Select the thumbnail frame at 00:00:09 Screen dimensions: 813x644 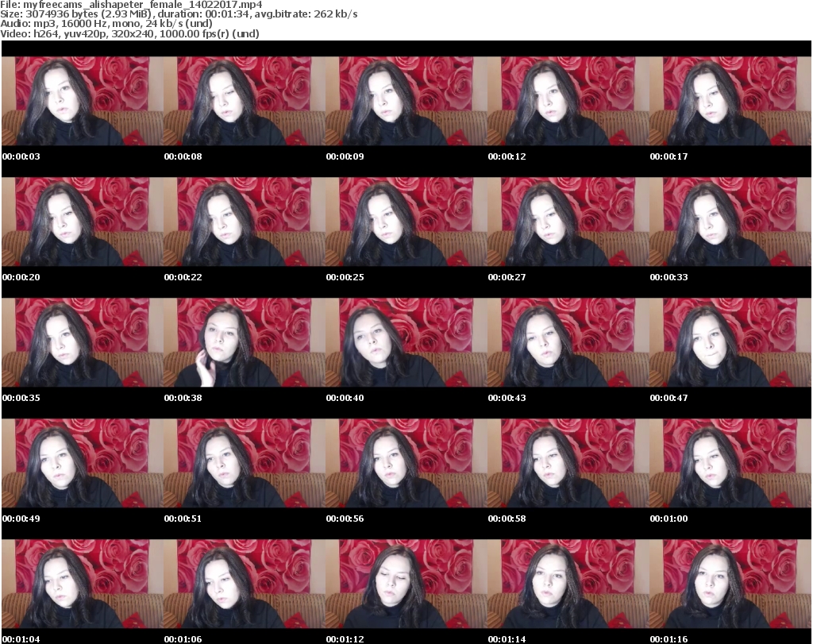pyautogui.click(x=406, y=101)
